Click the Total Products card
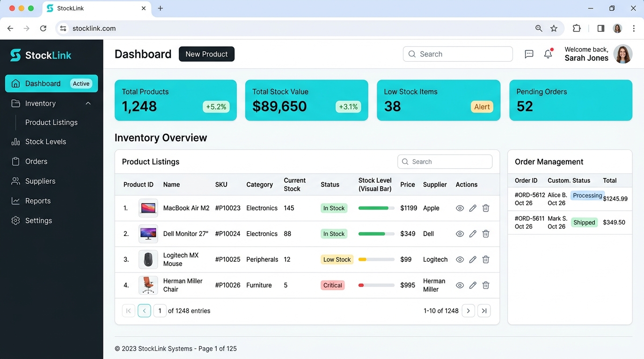The image size is (644, 359). tap(176, 101)
